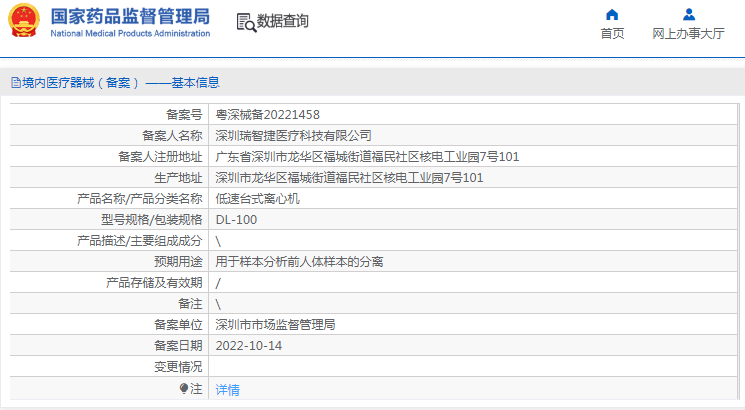Click the home house icon
Screen dimensions: 745x410
[612, 14]
